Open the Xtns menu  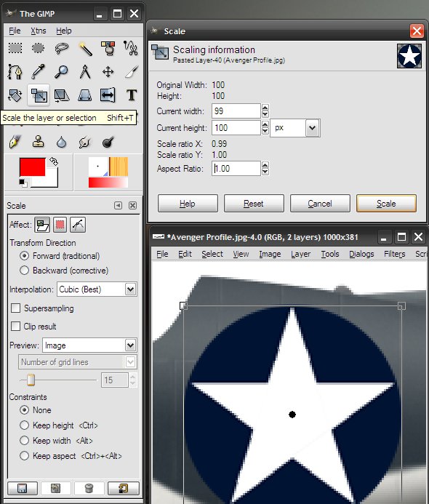point(39,31)
